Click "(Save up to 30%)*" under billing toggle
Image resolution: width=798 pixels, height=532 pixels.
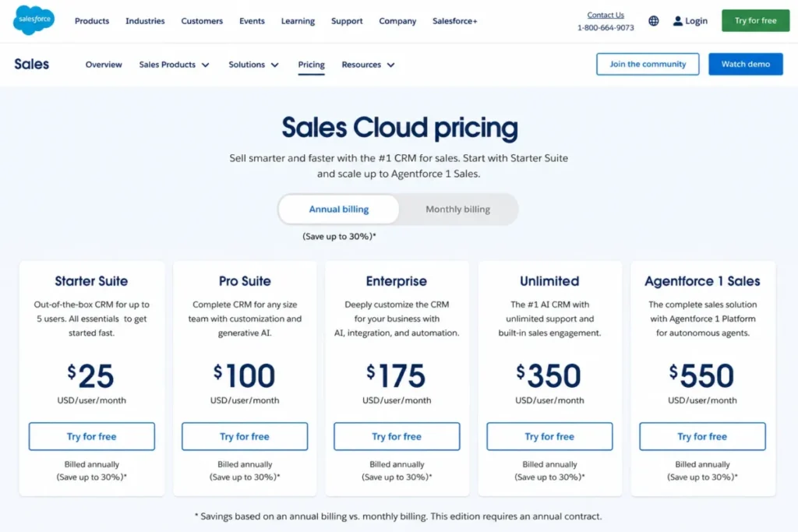[x=340, y=237]
